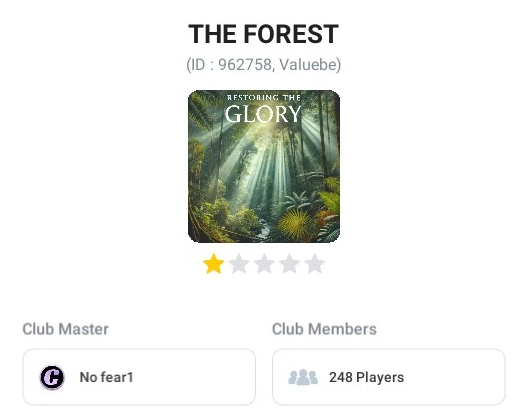Click the No fear1 avatar icon

click(52, 377)
